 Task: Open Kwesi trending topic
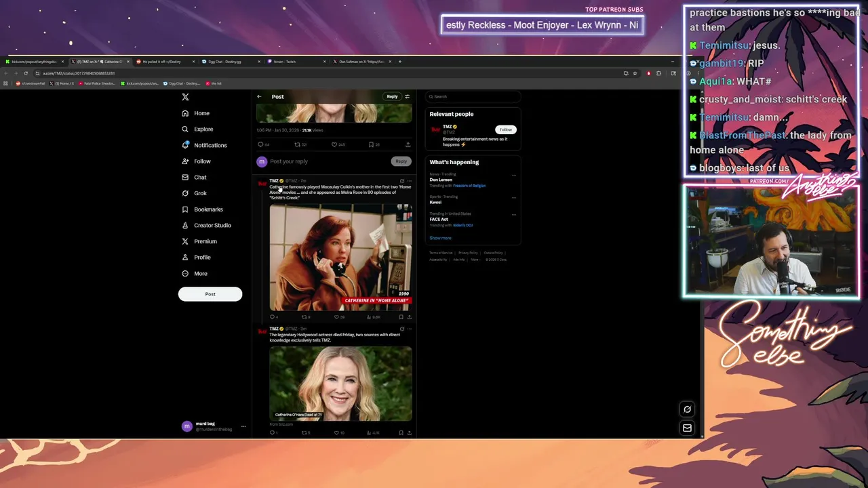click(435, 202)
